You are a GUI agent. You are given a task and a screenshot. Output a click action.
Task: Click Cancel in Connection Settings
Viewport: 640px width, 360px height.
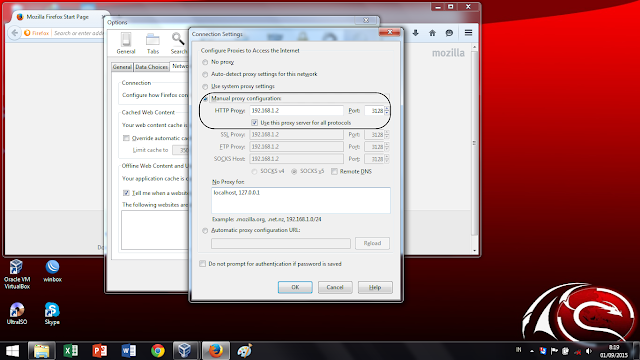pyautogui.click(x=335, y=287)
